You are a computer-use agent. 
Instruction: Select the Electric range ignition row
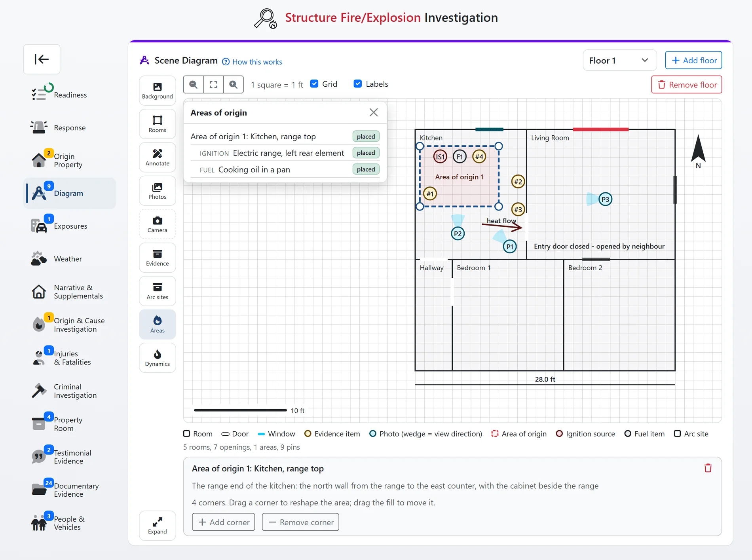pos(285,153)
